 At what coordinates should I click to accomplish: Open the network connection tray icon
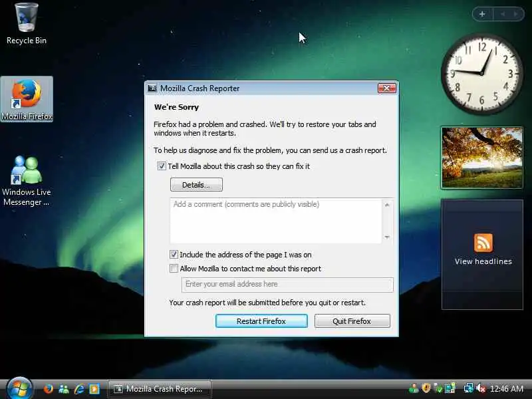tap(469, 388)
